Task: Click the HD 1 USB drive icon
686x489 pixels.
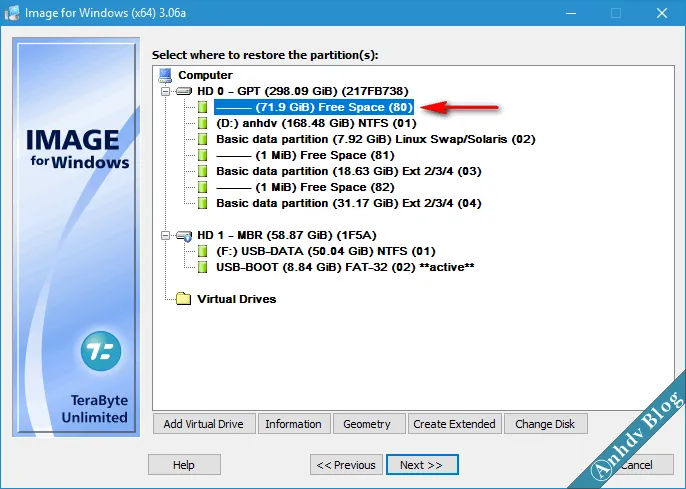Action: point(184,236)
